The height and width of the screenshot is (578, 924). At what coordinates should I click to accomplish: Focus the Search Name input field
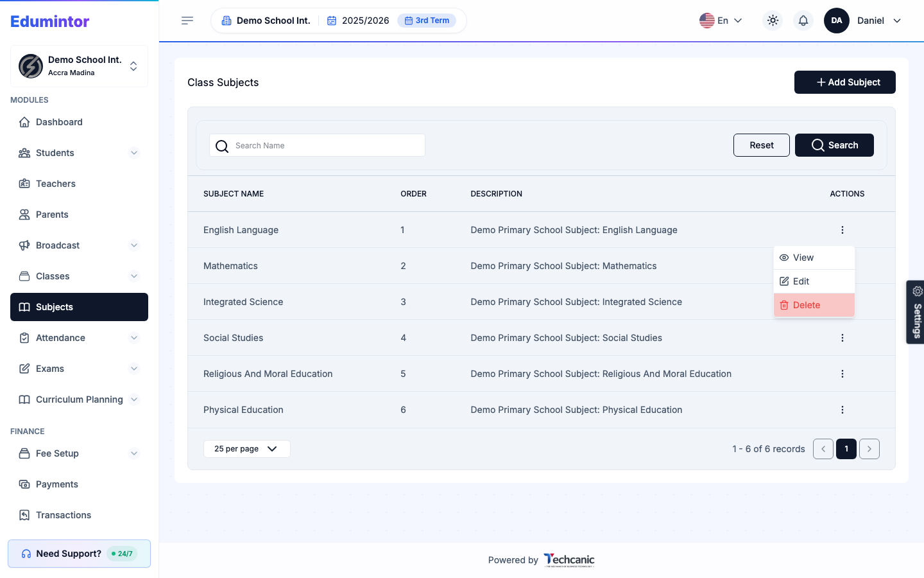click(317, 145)
